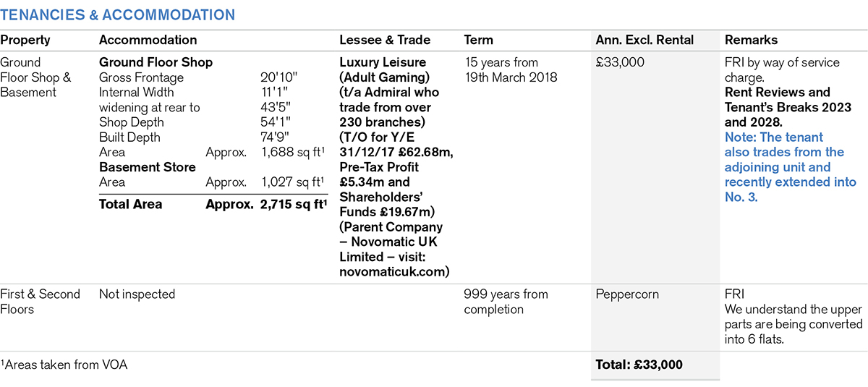Click the Luxury Leisure lessee name
The image size is (868, 387).
click(x=383, y=62)
